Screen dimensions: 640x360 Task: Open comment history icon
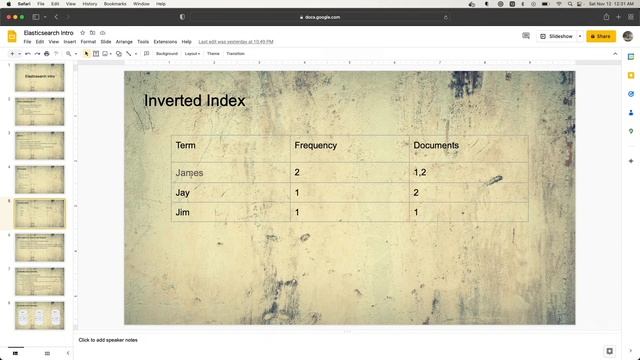(x=526, y=36)
